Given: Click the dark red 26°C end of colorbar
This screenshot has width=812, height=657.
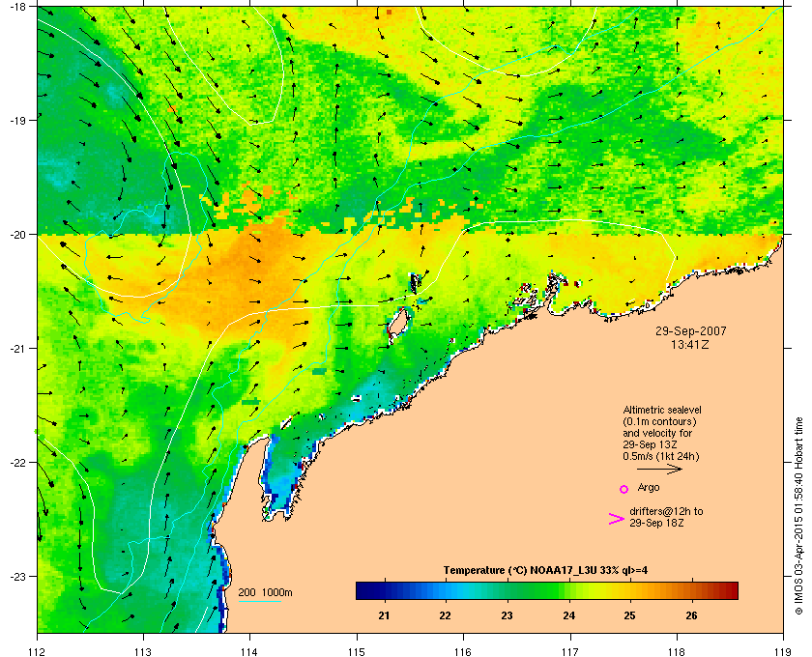Looking at the screenshot, I should (x=730, y=590).
